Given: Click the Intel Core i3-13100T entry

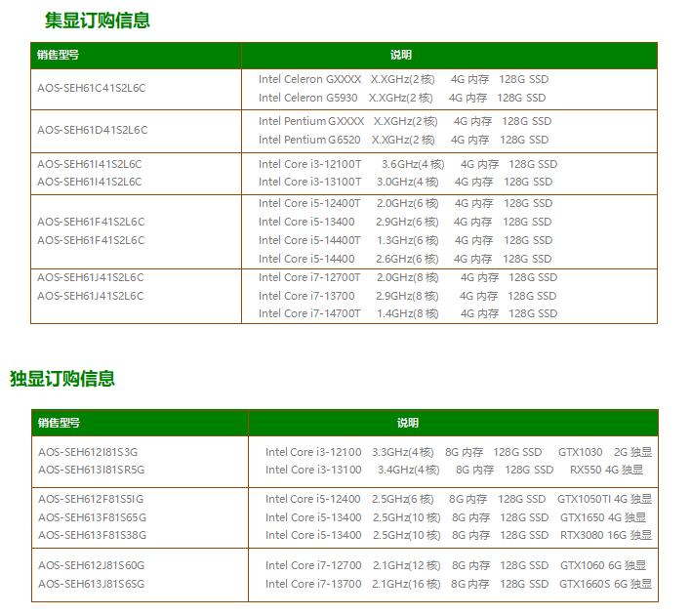Looking at the screenshot, I should coord(309,183).
